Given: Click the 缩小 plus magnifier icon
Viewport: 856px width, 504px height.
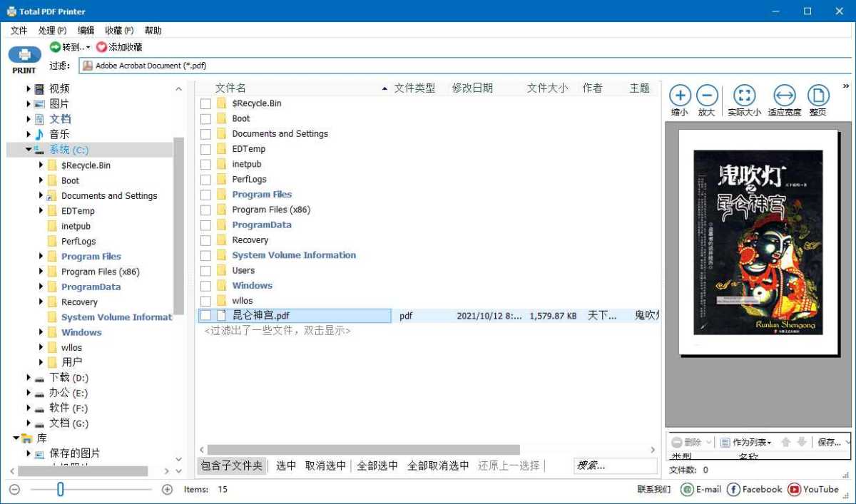Looking at the screenshot, I should point(680,95).
